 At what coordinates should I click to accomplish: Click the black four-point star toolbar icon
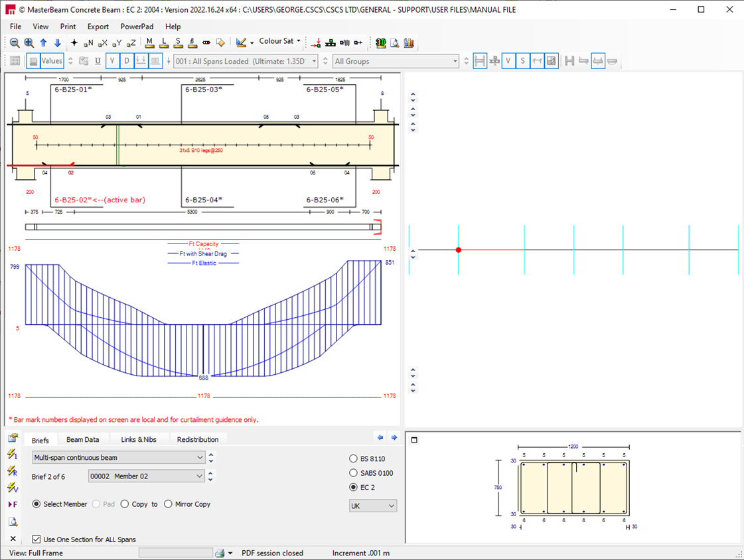coord(74,42)
